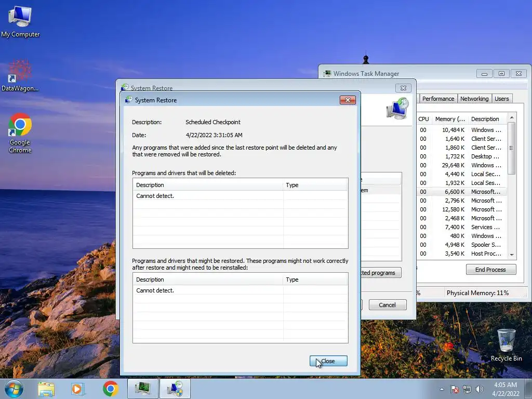
Task: Launch Windows Media Player from the taskbar
Action: pos(77,389)
